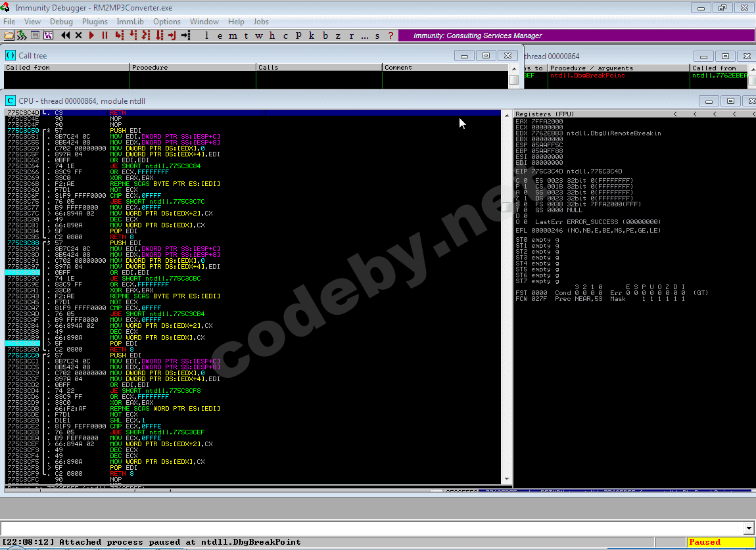Click the Registers (FPU) header bar
Screen dimensions: 756x550
pos(592,114)
